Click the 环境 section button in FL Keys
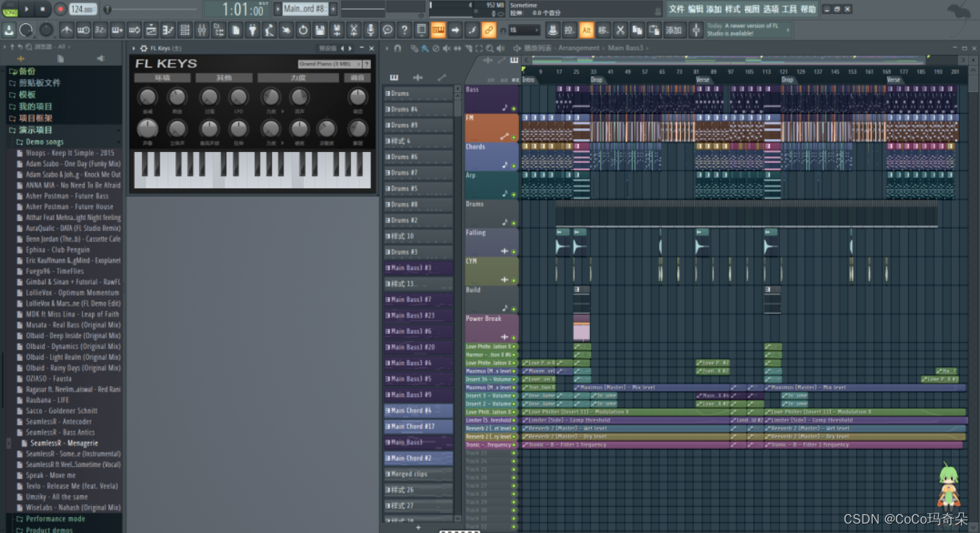980x533 pixels. (x=162, y=77)
